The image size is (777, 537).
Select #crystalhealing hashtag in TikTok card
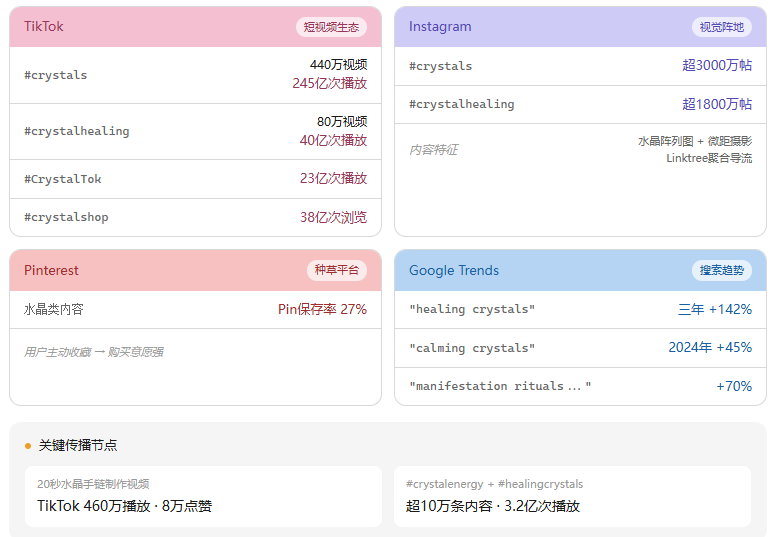click(77, 131)
